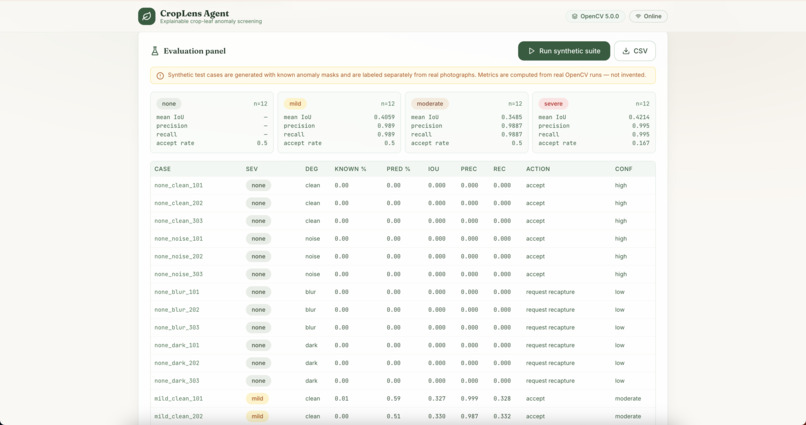The height and width of the screenshot is (425, 806).
Task: Click the none severity badge in summary
Action: pos(169,104)
